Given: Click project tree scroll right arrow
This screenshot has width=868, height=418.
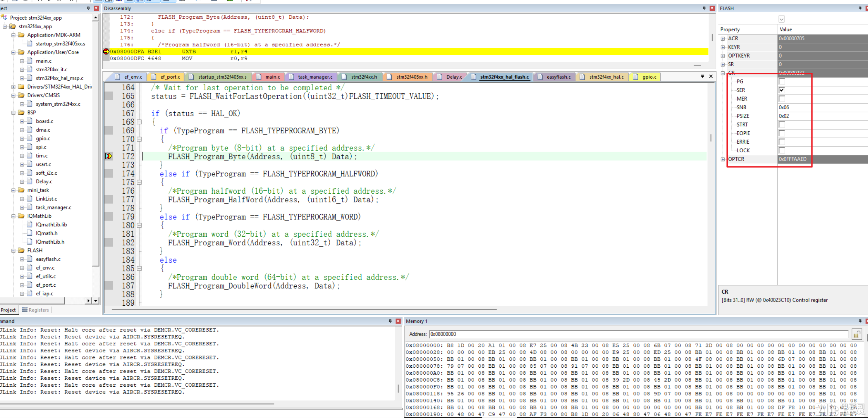Looking at the screenshot, I should pos(89,300).
